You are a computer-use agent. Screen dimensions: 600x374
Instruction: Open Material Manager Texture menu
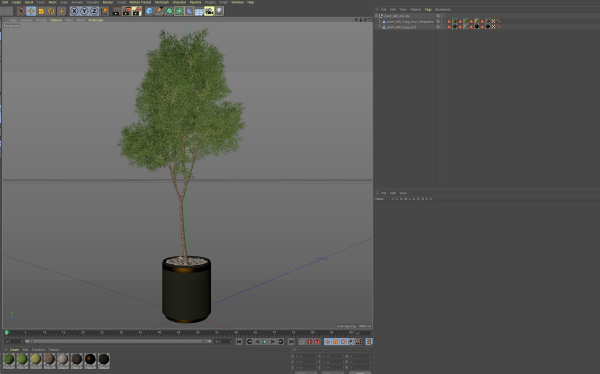(x=54, y=350)
